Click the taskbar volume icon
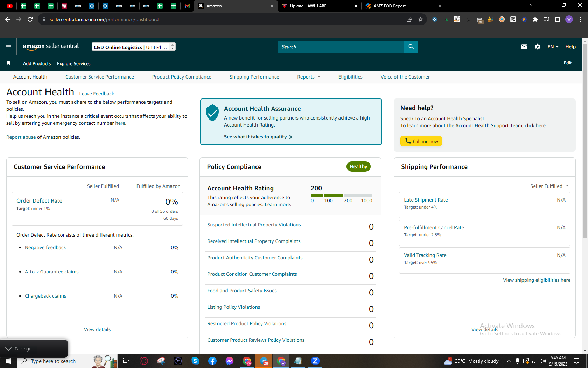This screenshot has height=368, width=588. click(x=543, y=361)
